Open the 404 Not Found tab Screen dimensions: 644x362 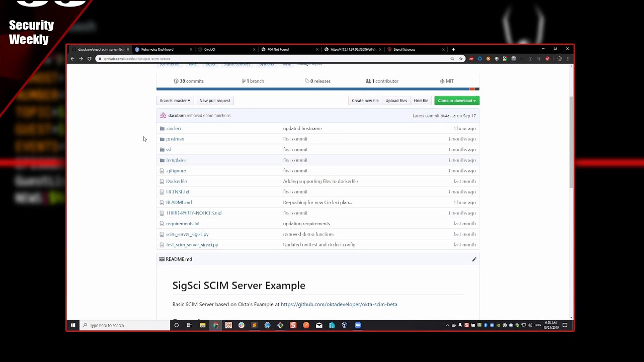tap(289, 49)
